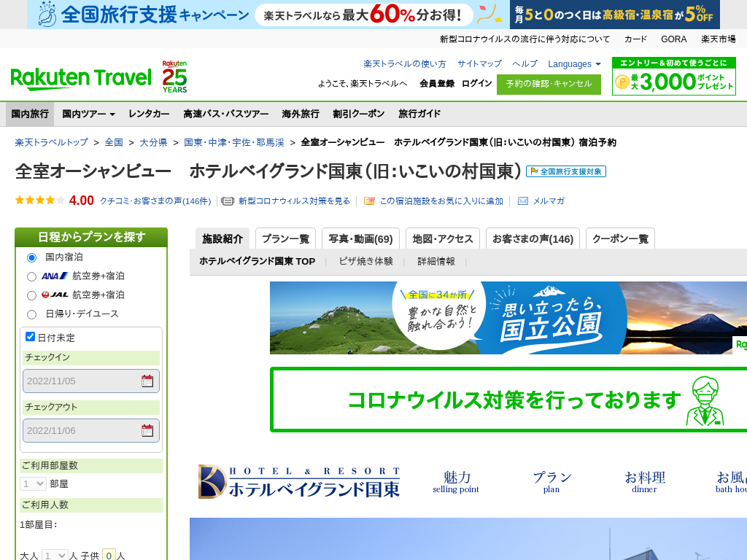This screenshot has height=560, width=747.
Task: Uncheck the 日付未定 checkbox
Action: click(x=30, y=337)
